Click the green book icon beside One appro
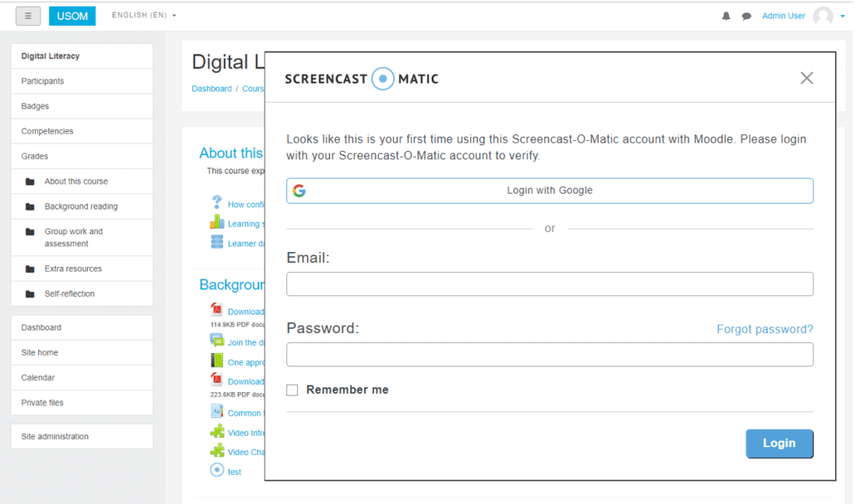The height and width of the screenshot is (504, 855). tap(216, 360)
